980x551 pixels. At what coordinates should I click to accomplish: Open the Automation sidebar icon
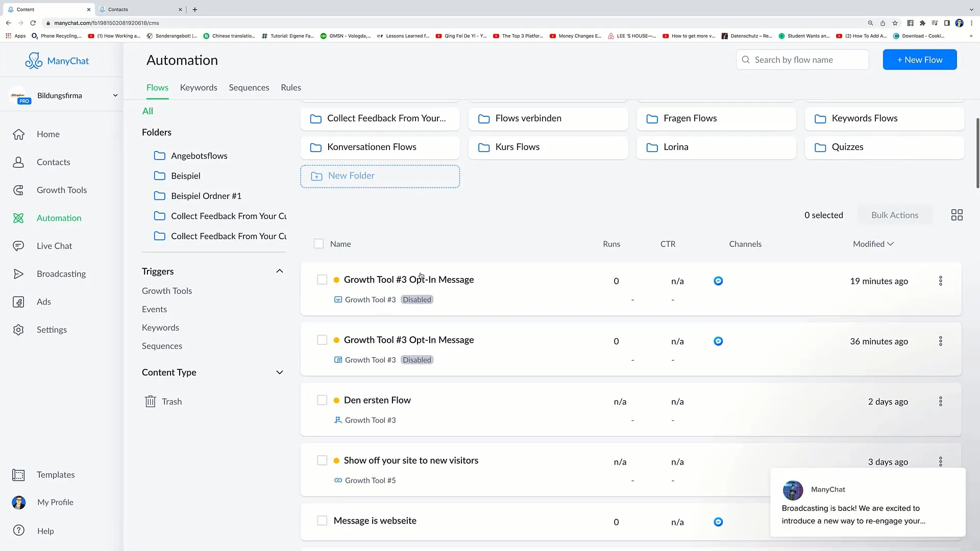18,217
